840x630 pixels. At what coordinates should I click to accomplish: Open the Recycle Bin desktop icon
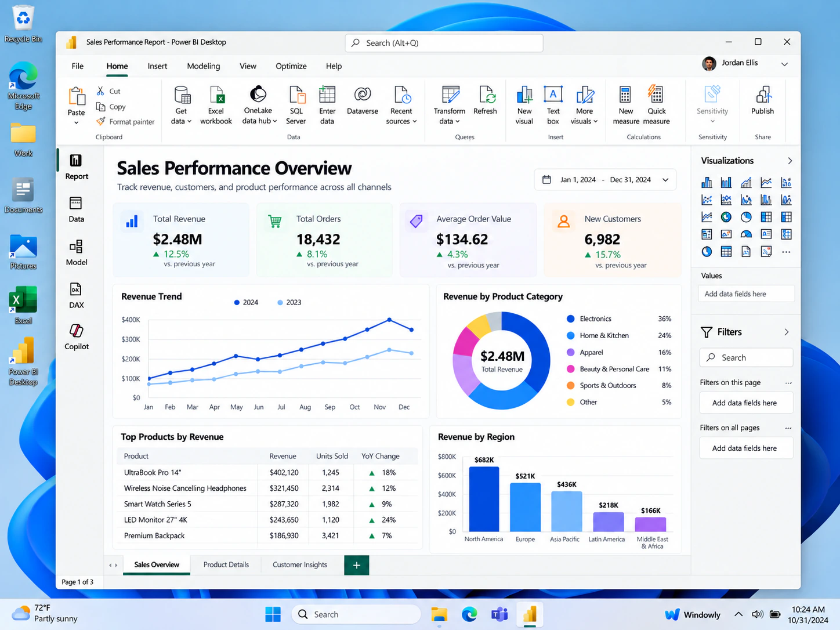pos(23,24)
